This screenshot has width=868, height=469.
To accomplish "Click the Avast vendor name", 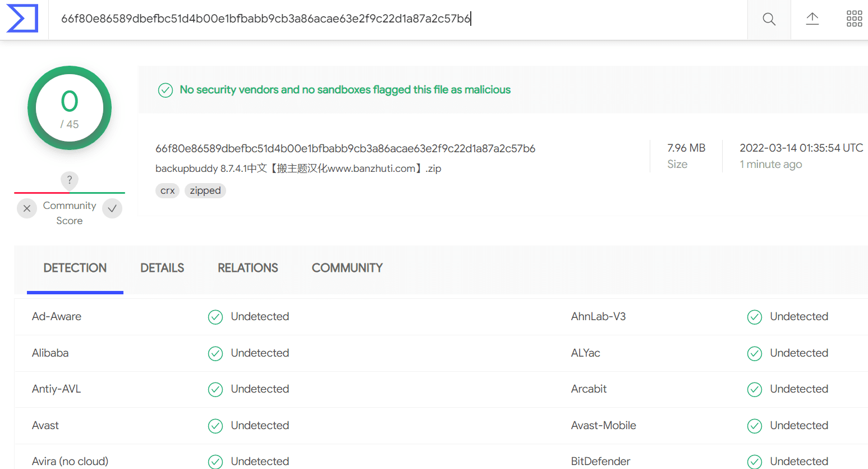I will point(45,425).
